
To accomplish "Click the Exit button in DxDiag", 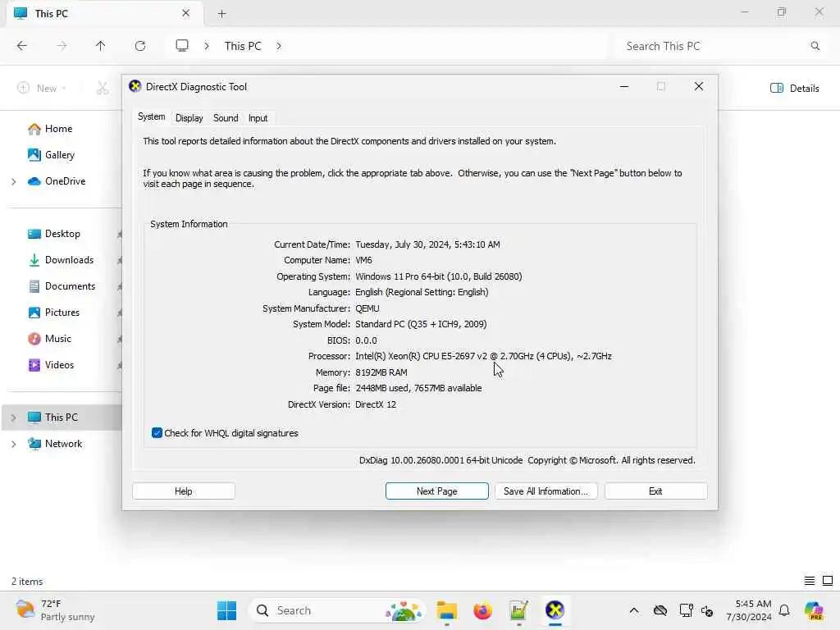I will pyautogui.click(x=655, y=491).
